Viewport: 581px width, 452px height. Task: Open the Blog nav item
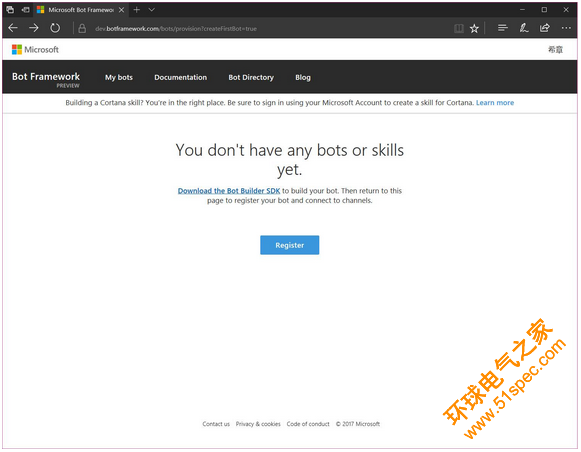303,78
